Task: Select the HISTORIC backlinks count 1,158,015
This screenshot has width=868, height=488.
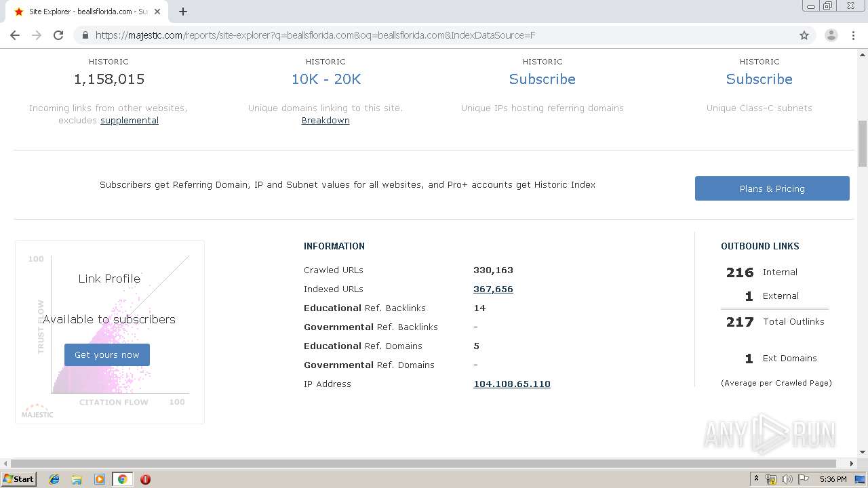Action: (109, 79)
